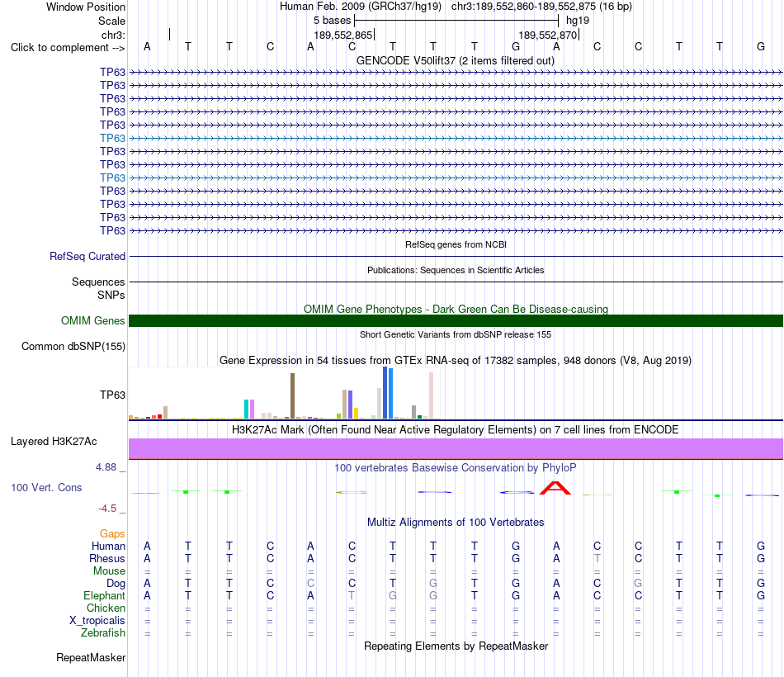This screenshot has width=784, height=677.
Task: Click the Sequences track label
Action: tap(98, 282)
